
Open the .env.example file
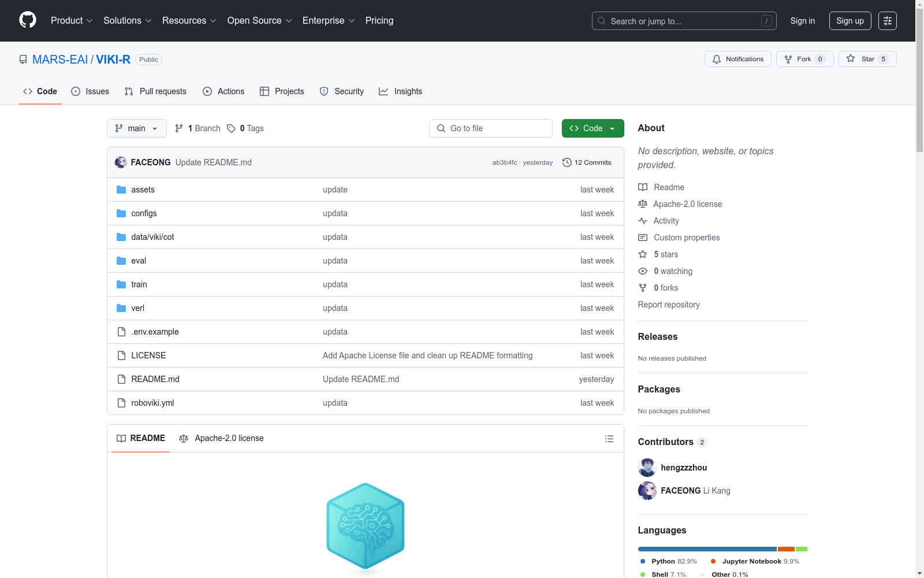pyautogui.click(x=155, y=332)
